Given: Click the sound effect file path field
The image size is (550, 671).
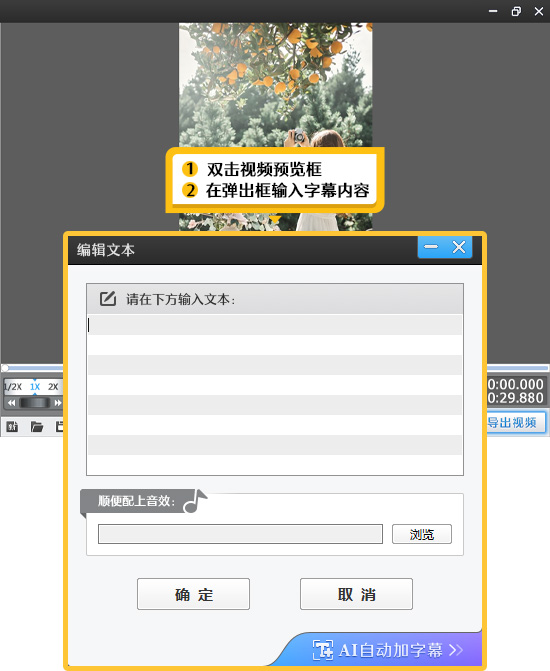Looking at the screenshot, I should click(x=240, y=534).
